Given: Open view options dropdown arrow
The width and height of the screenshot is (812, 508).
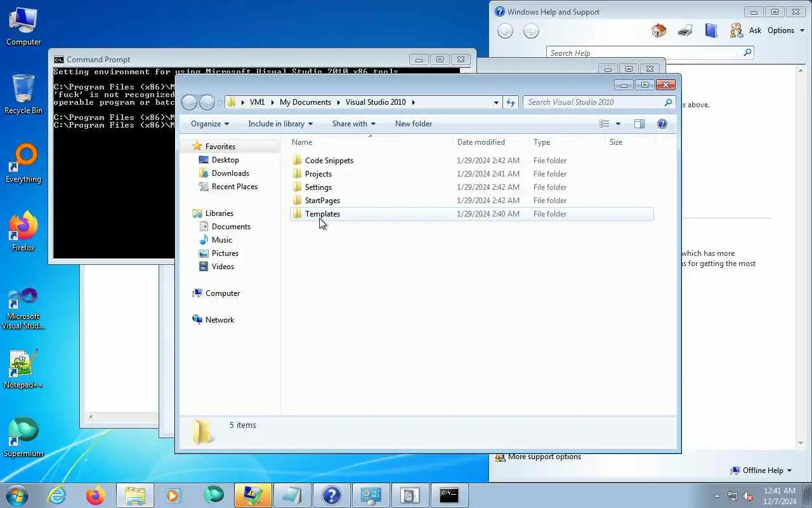Looking at the screenshot, I should pos(618,124).
